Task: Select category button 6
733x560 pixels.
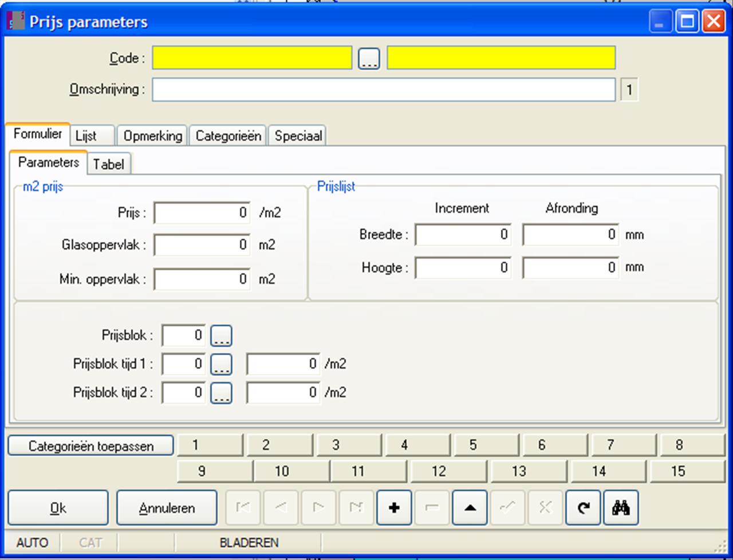Action: (x=554, y=445)
